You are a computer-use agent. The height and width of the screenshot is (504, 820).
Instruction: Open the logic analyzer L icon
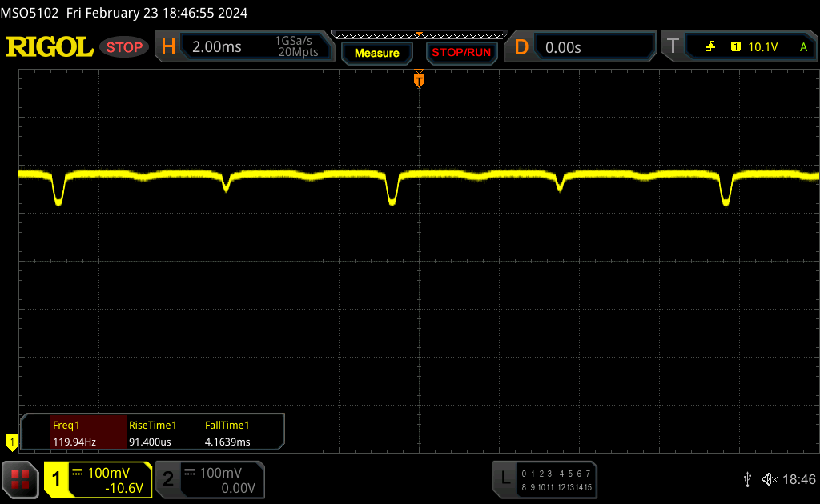point(505,478)
